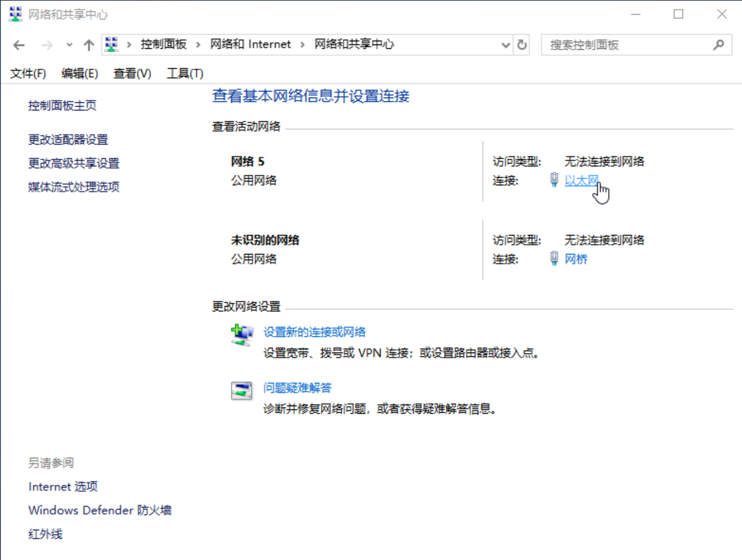
Task: Click the Control Panel icon in address bar
Action: coord(112,44)
